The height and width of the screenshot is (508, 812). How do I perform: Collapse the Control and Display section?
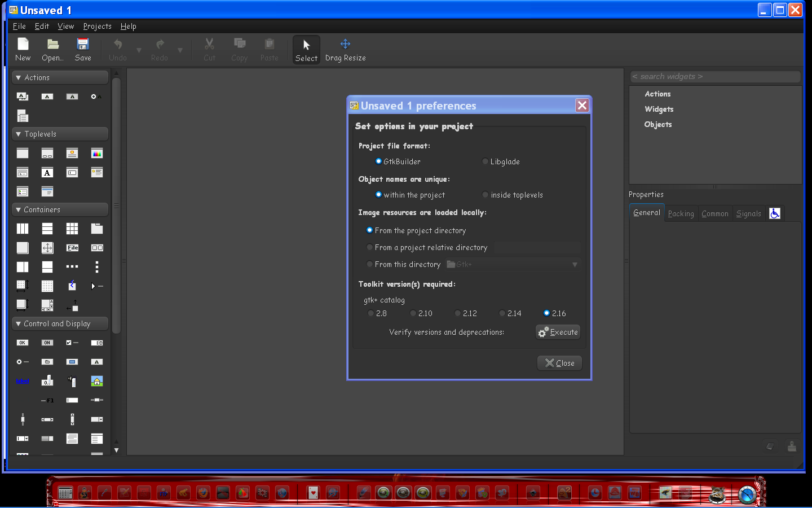(x=60, y=323)
